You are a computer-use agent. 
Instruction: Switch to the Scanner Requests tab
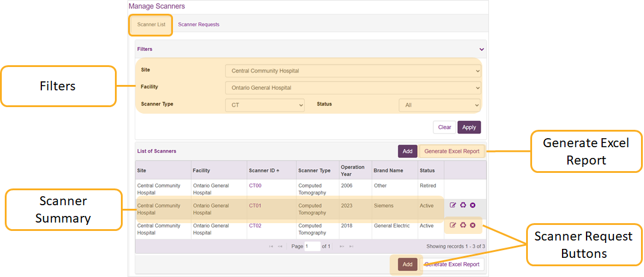point(199,25)
